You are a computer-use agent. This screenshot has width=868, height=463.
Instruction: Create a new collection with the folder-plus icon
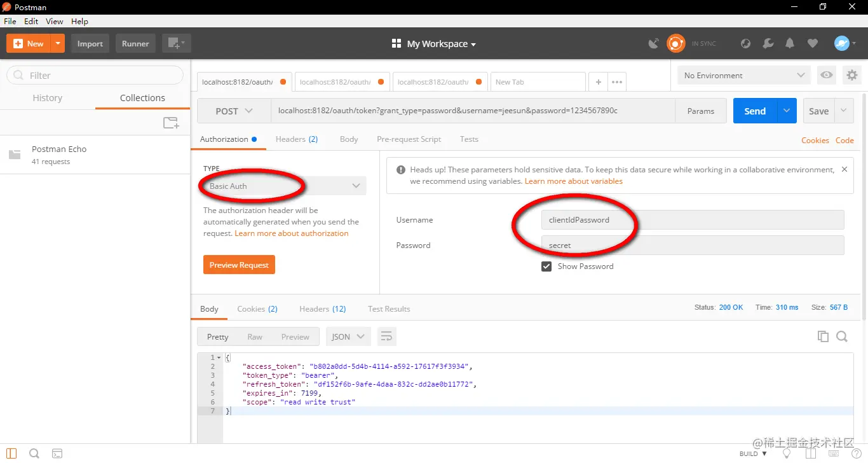tap(171, 123)
